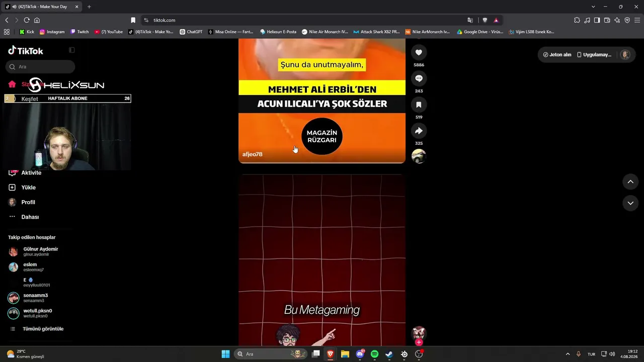Reload the TikTok page
This screenshot has height=362, width=644.
pyautogui.click(x=27, y=20)
